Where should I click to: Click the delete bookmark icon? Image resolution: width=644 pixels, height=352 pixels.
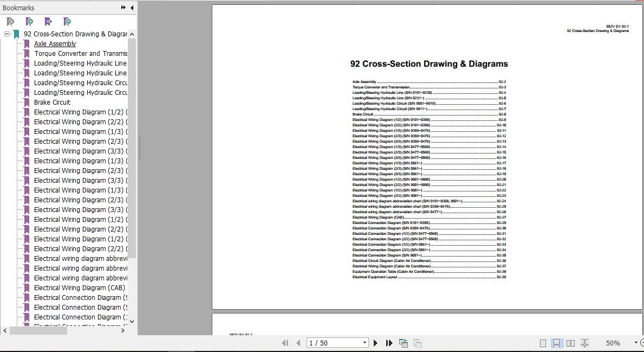click(x=10, y=22)
